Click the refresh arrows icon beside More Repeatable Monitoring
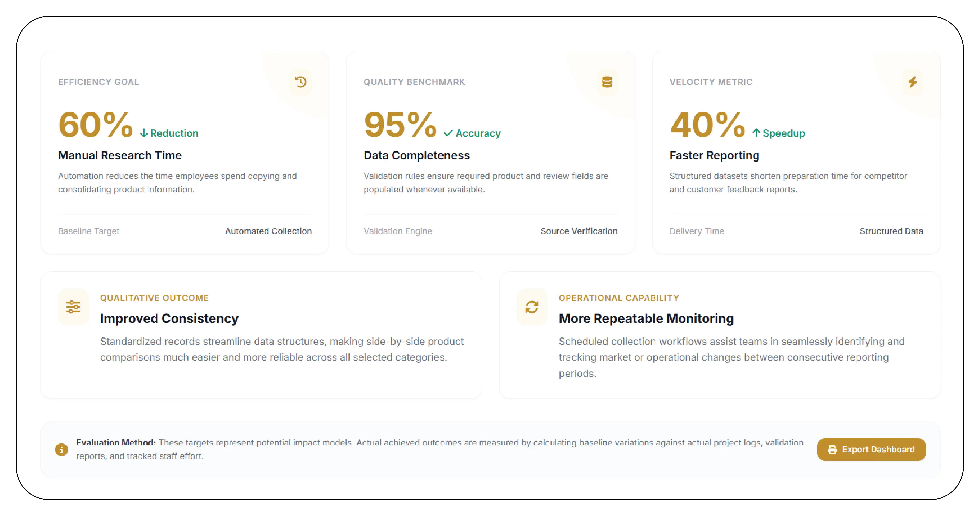Image resolution: width=980 pixels, height=516 pixels. [532, 306]
